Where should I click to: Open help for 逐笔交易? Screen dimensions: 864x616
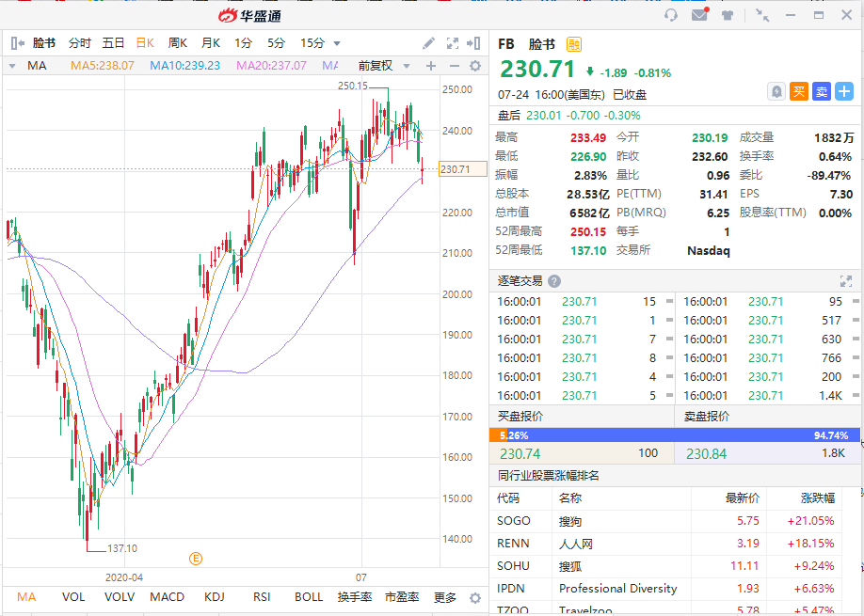[554, 281]
